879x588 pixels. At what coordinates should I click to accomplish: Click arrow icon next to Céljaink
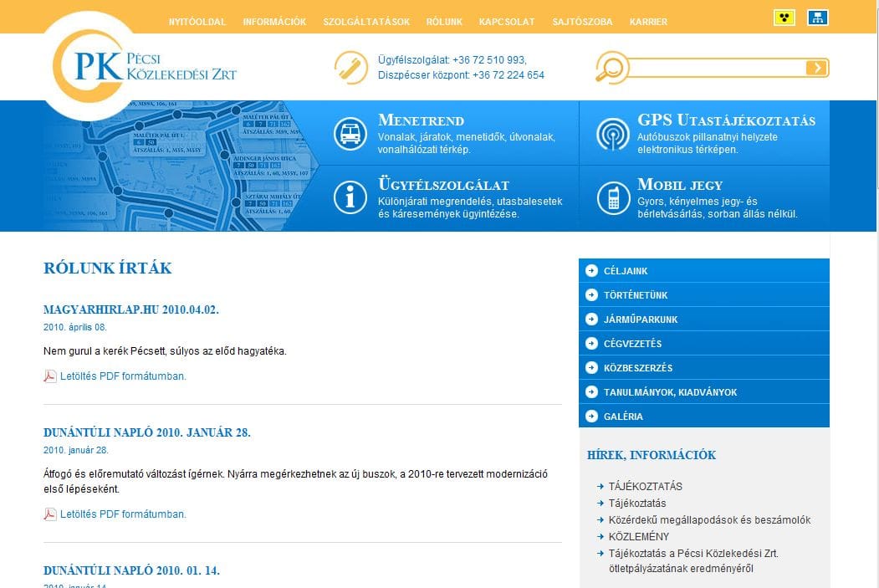pyautogui.click(x=591, y=271)
